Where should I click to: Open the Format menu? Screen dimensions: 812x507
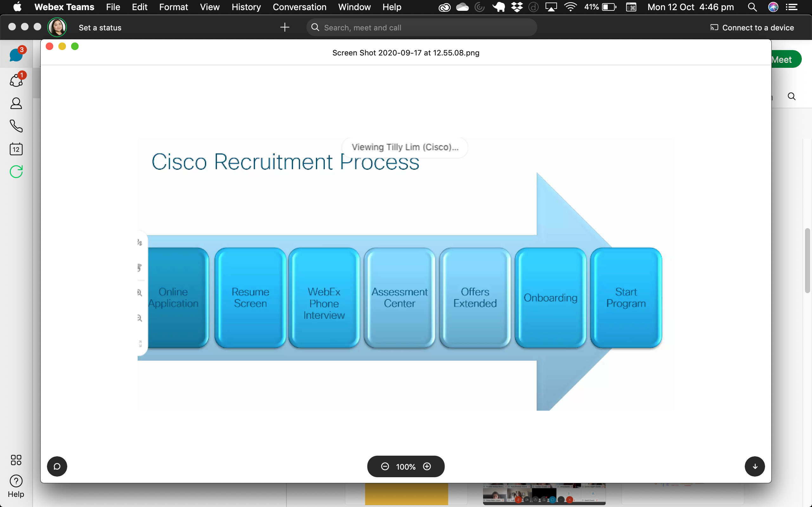[174, 7]
